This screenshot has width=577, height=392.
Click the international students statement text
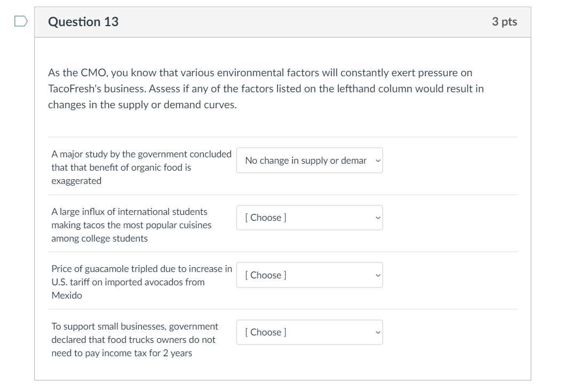[x=131, y=225]
